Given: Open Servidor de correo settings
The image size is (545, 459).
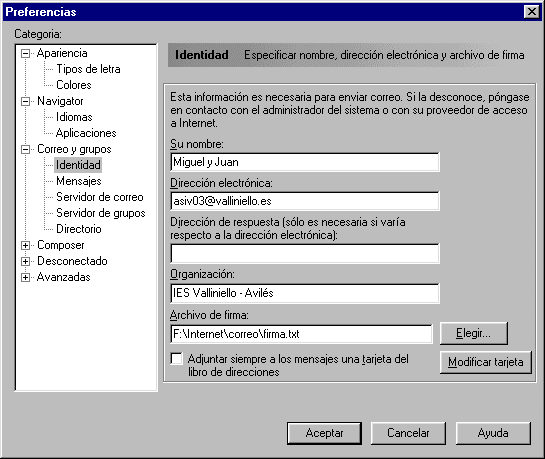Looking at the screenshot, I should click(x=100, y=197).
